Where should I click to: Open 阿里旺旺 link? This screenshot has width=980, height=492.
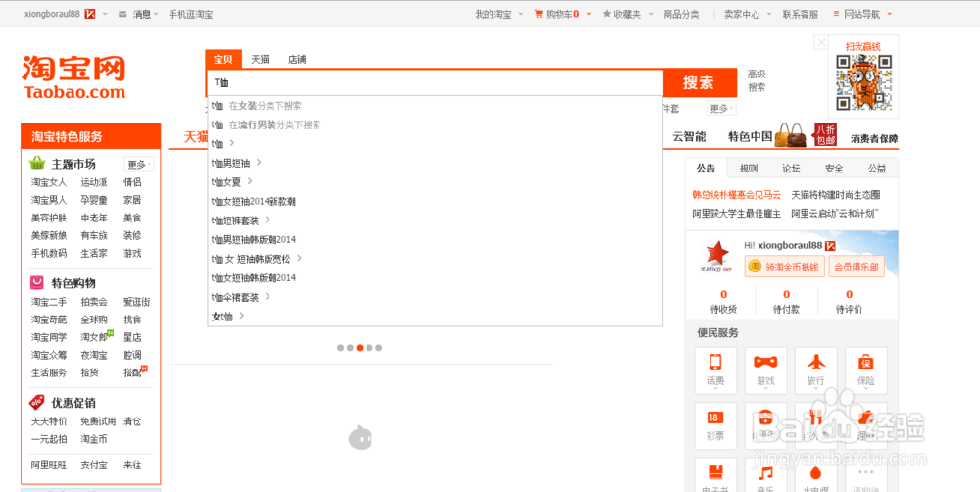[x=49, y=465]
